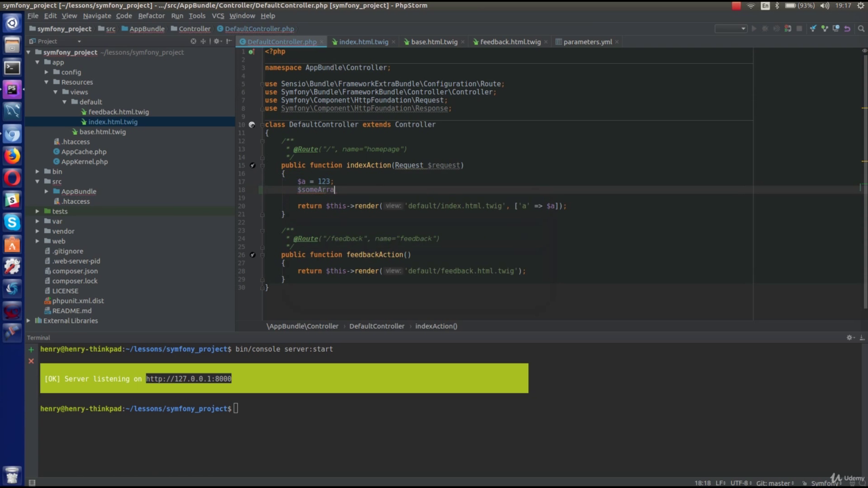The height and width of the screenshot is (488, 868).
Task: Switch to feedback.html.twig editor tab
Action: [x=510, y=41]
